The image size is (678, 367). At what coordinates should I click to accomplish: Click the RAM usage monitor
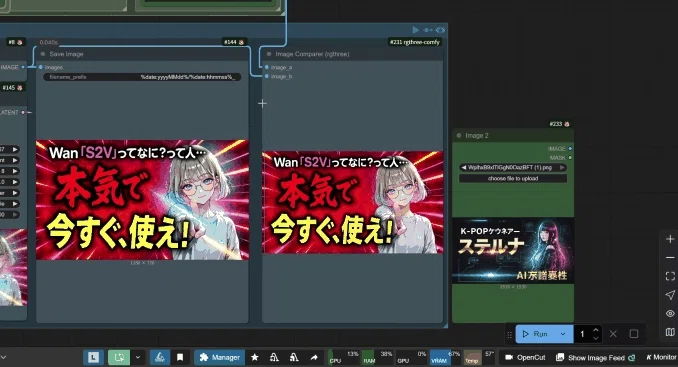[x=377, y=357]
